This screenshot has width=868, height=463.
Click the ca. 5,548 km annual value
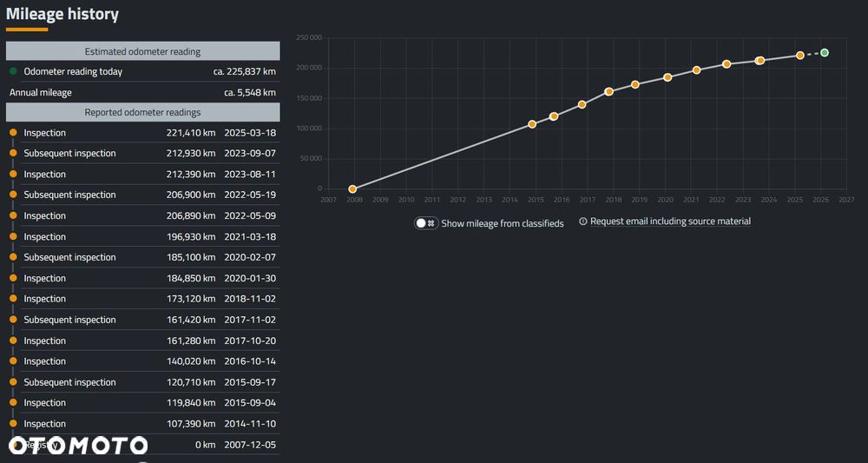pos(250,92)
